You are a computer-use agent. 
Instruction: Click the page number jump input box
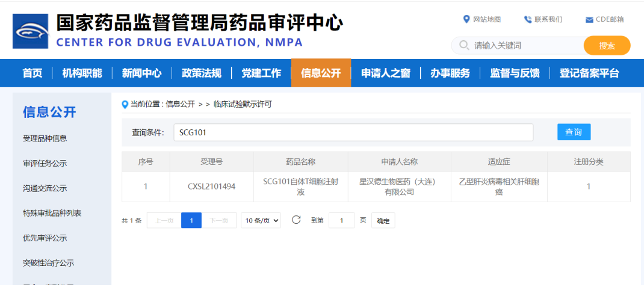[x=341, y=221]
